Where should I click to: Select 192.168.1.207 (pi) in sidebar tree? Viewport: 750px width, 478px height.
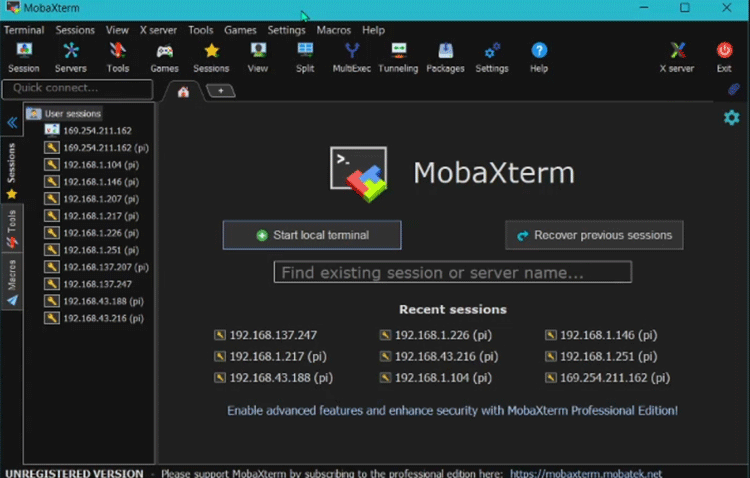[x=92, y=199]
